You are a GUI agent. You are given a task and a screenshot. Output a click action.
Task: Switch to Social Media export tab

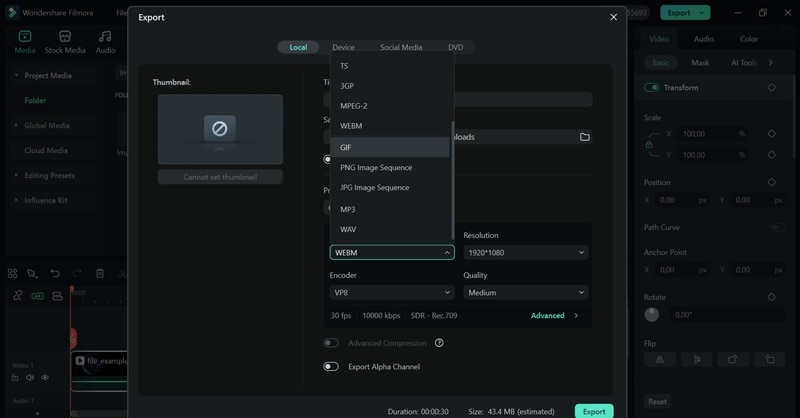pos(401,47)
